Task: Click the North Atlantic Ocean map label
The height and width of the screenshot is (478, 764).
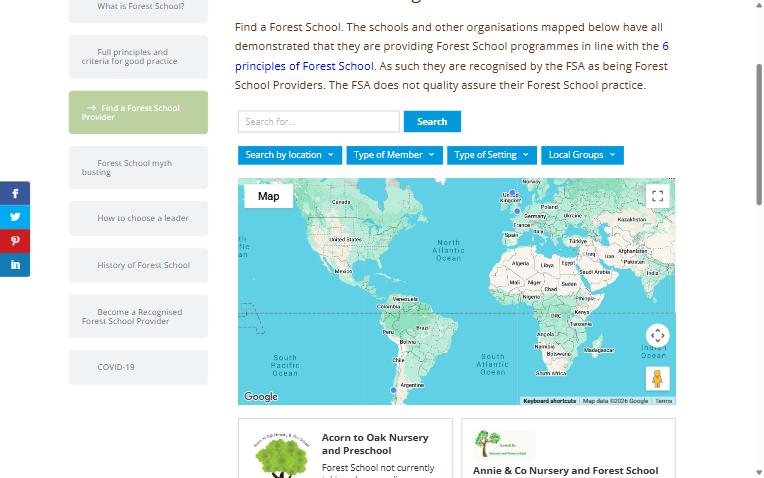Action: 448,250
